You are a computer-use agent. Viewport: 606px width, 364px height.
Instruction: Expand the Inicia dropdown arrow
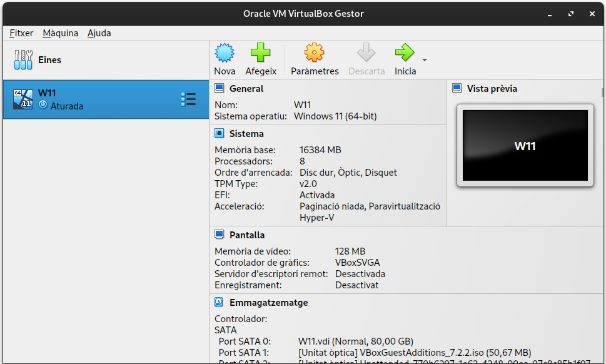pos(425,60)
